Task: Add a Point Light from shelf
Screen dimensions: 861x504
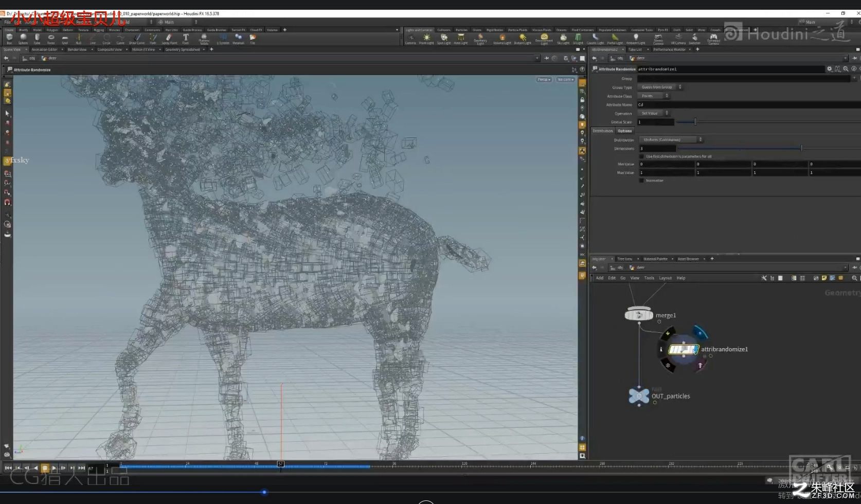Action: (426, 39)
